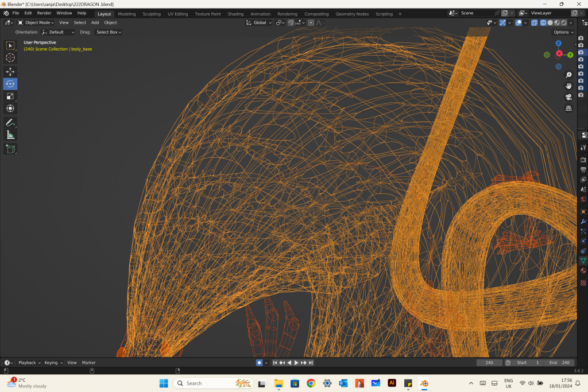The height and width of the screenshot is (392, 588).
Task: Switch to material preview shading
Action: click(557, 23)
